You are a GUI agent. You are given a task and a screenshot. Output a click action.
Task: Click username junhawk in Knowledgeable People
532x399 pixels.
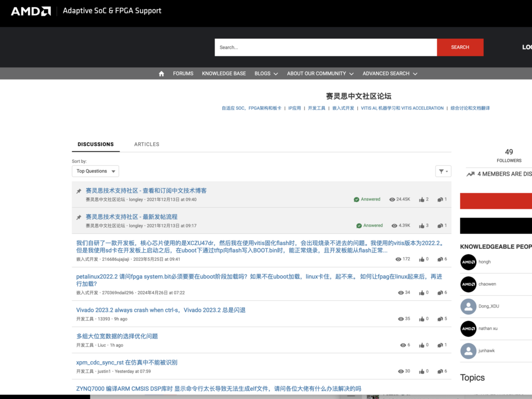pyautogui.click(x=486, y=351)
